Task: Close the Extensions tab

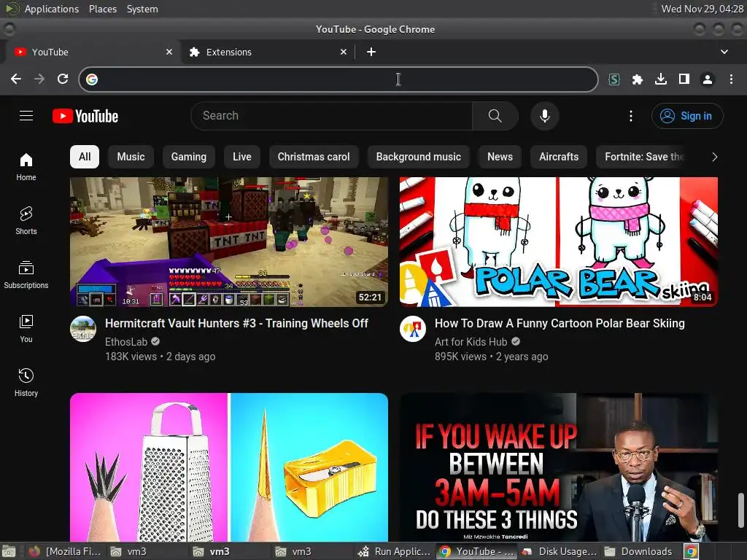Action: coord(344,52)
